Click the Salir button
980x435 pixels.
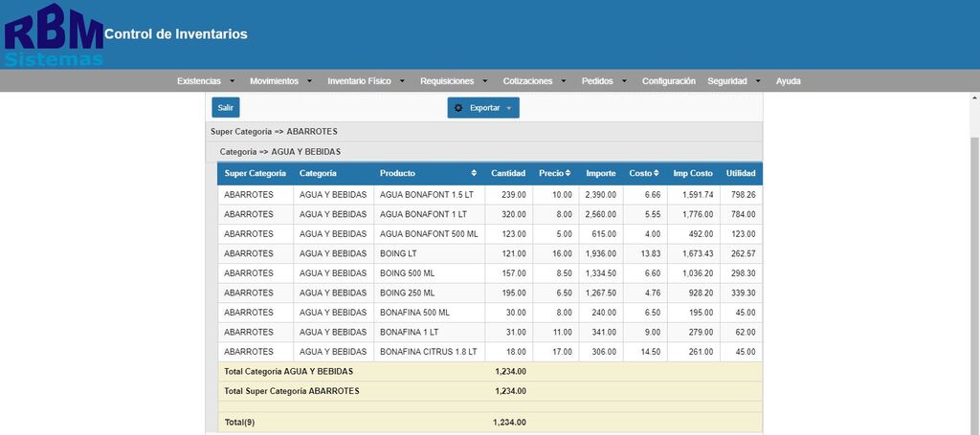[226, 107]
